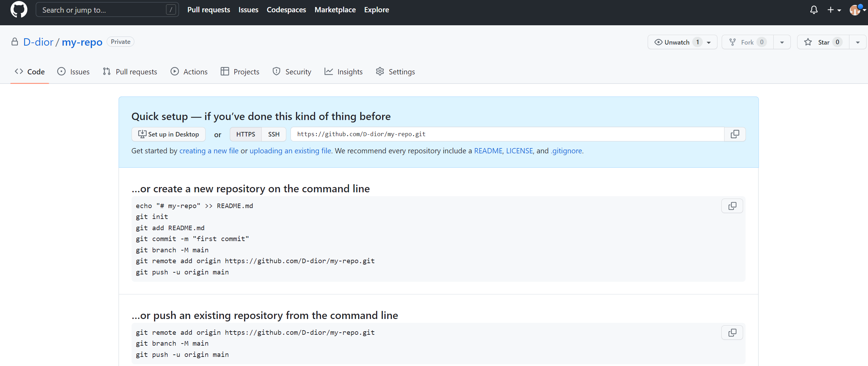Go to Marketplace in top navigation

click(335, 10)
